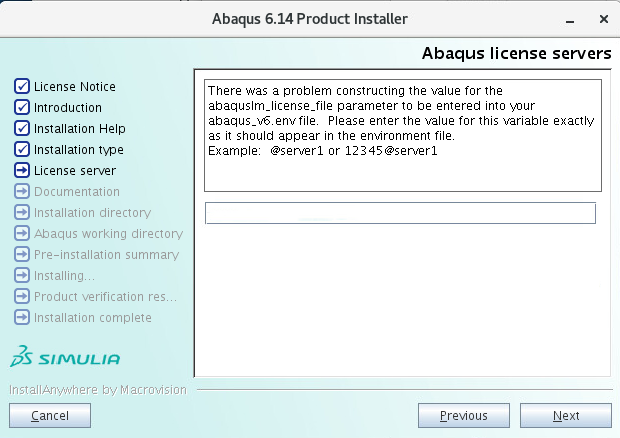This screenshot has height=438, width=620.
Task: Select the License Notice step label
Action: coord(75,87)
